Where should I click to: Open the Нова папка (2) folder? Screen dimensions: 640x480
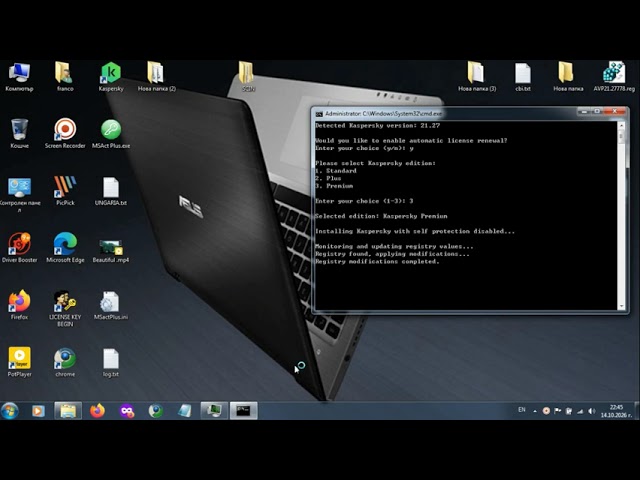156,77
